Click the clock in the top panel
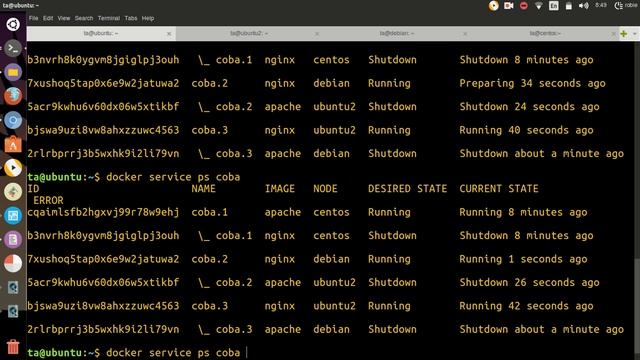The height and width of the screenshot is (360, 640). pos(601,5)
